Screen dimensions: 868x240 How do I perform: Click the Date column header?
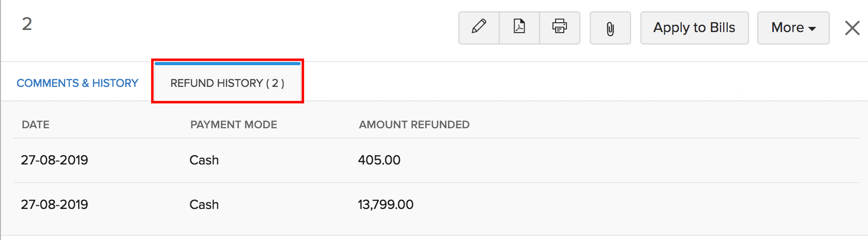[36, 125]
